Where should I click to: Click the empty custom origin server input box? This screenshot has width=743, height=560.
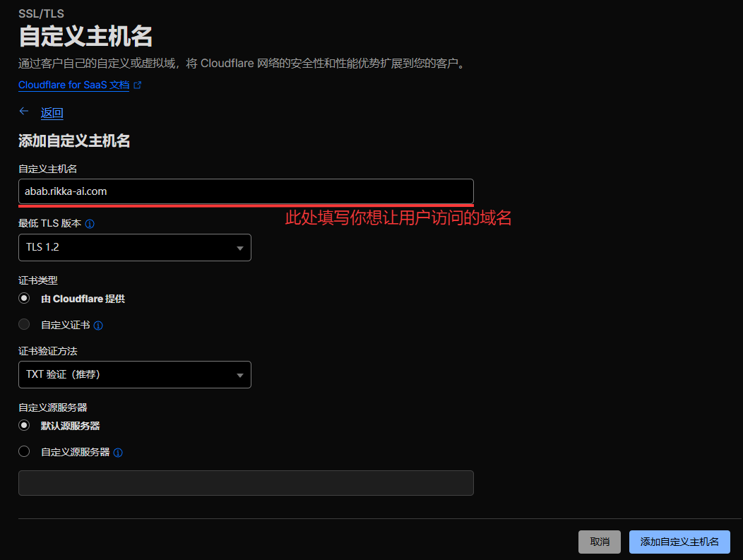point(246,482)
